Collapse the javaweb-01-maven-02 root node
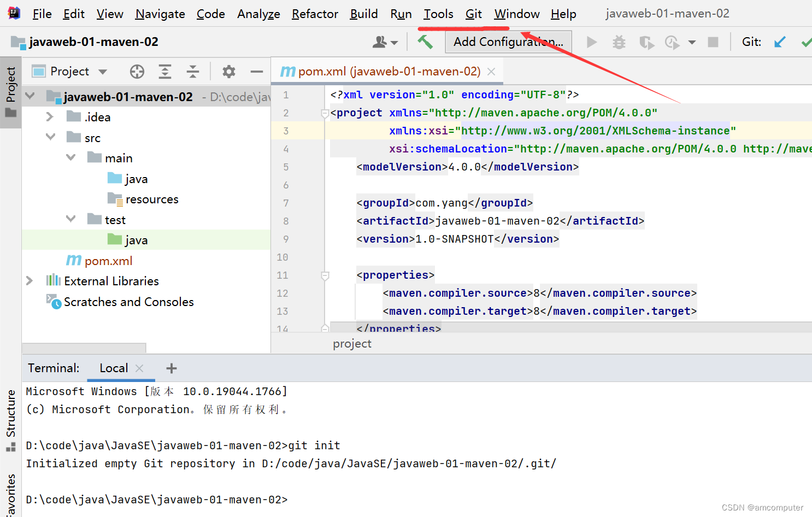This screenshot has width=812, height=517. [30, 96]
